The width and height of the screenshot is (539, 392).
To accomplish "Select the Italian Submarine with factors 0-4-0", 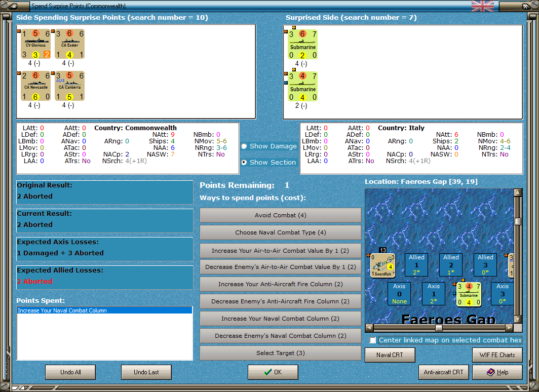I will click(302, 86).
